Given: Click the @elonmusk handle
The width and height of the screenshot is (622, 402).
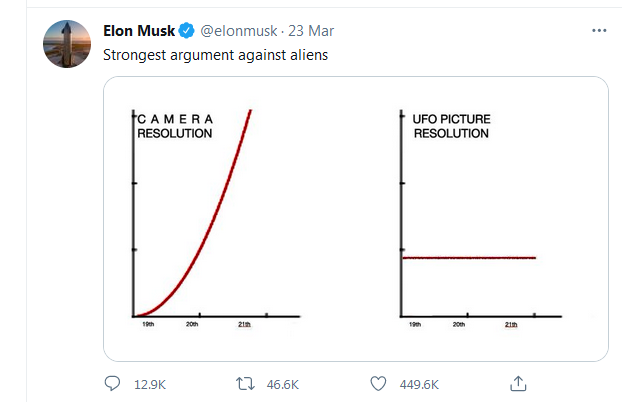Looking at the screenshot, I should click(x=238, y=31).
